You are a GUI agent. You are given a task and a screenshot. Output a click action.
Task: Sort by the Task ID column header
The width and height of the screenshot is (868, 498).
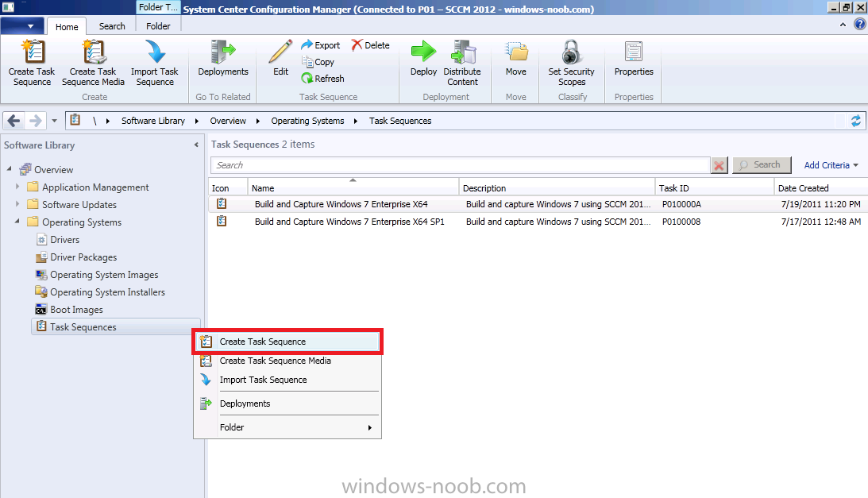(715, 187)
